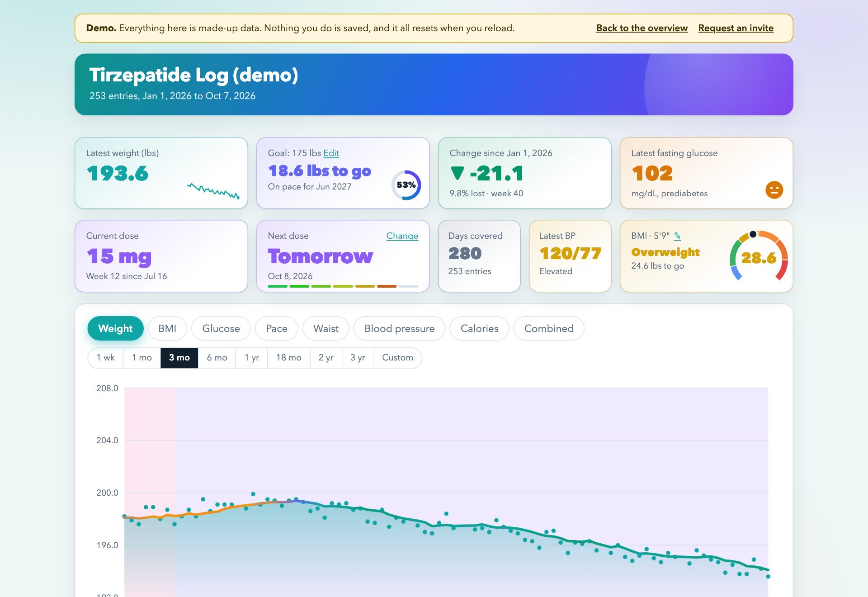
Task: Click the fasting glucose 102 value
Action: (x=652, y=174)
